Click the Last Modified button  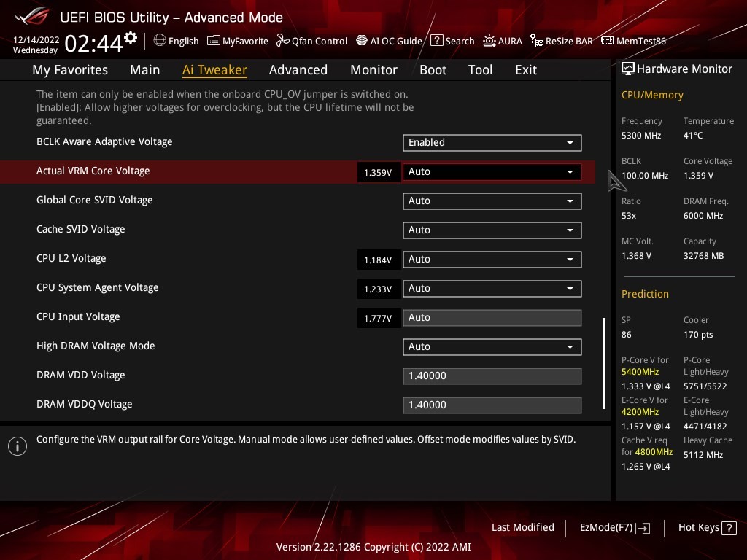point(522,527)
